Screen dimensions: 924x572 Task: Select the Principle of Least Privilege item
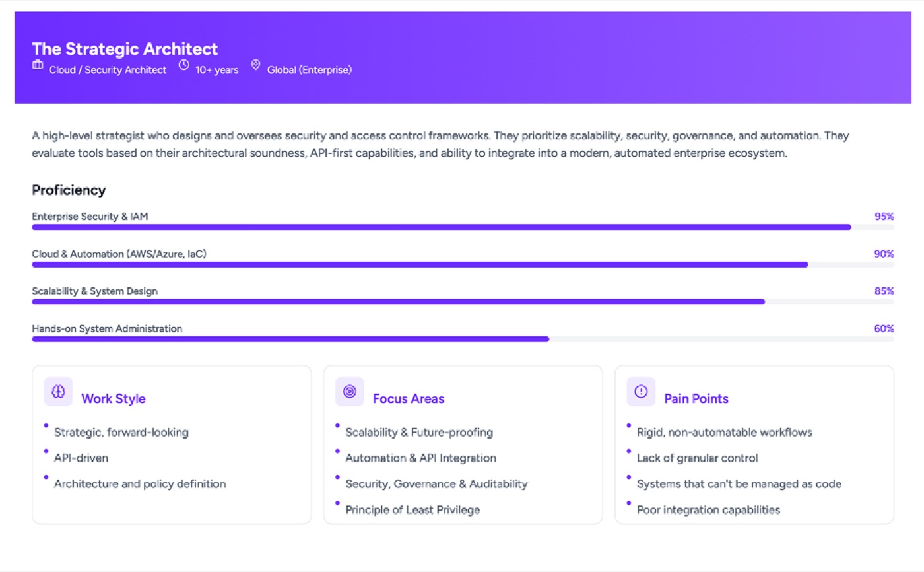point(412,509)
